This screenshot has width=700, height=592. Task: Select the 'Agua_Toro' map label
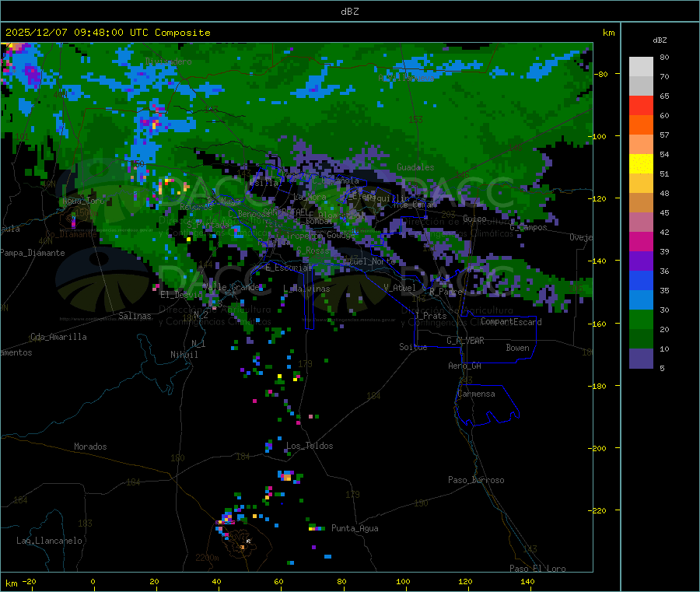(83, 201)
